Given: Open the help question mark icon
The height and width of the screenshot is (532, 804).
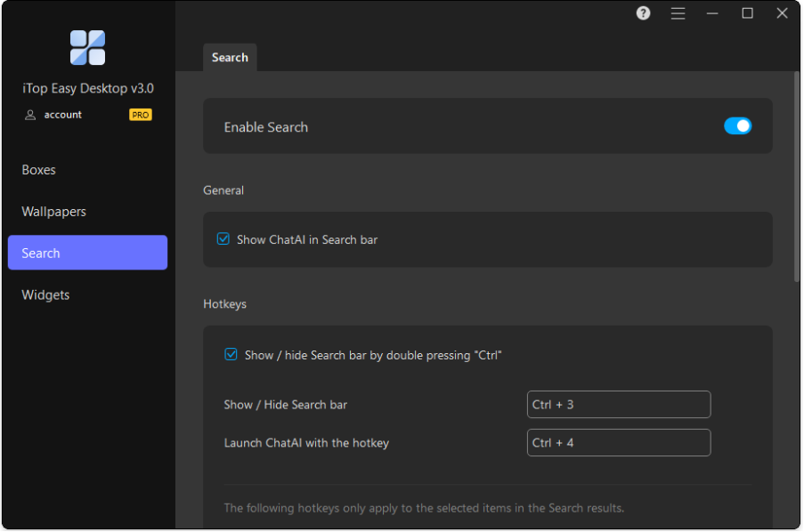Looking at the screenshot, I should 643,13.
